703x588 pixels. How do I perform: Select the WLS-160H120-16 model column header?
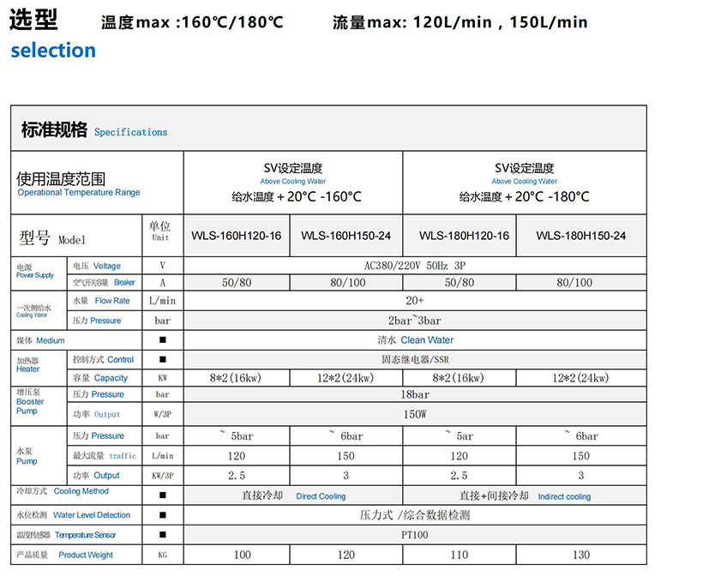coord(236,236)
